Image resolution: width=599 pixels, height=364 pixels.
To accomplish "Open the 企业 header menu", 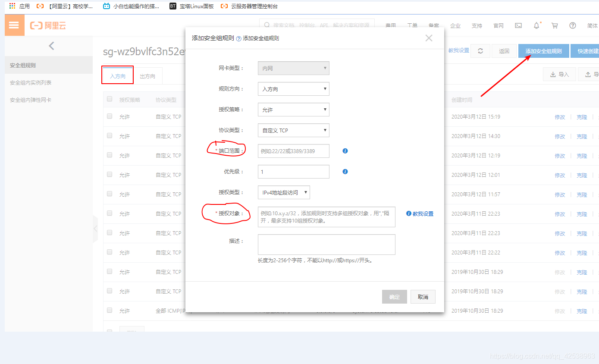I will tap(455, 26).
